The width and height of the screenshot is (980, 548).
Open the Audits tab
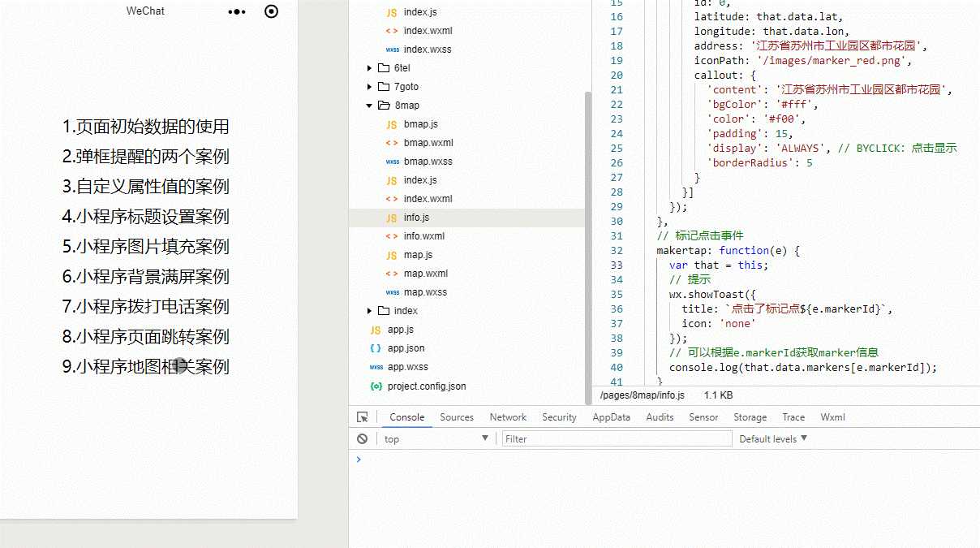click(660, 417)
